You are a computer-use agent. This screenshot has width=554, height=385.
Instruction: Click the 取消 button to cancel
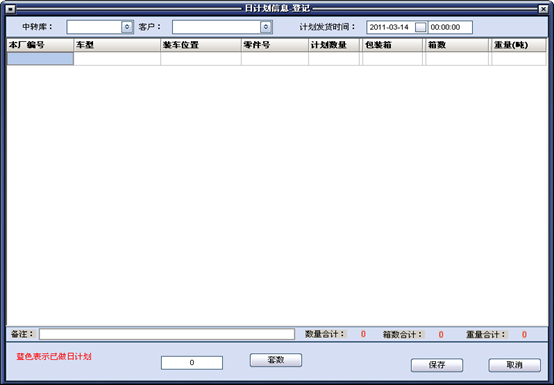pyautogui.click(x=514, y=365)
